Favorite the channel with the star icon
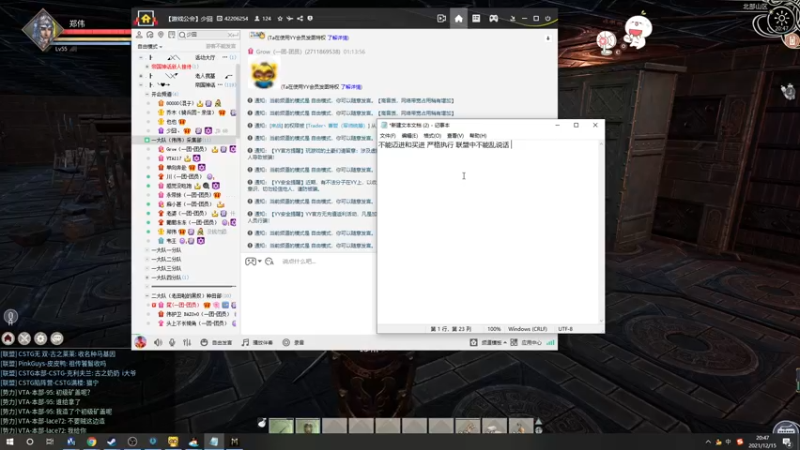 click(280, 19)
